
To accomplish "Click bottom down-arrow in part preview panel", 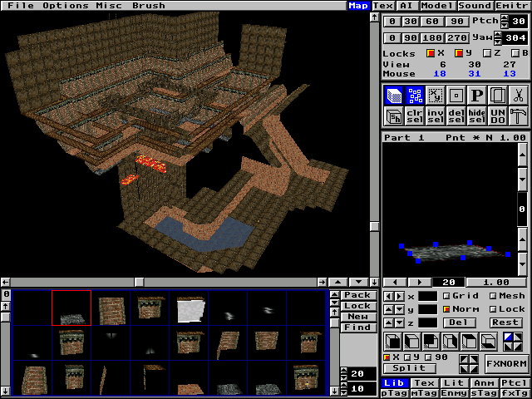I will coord(523,264).
